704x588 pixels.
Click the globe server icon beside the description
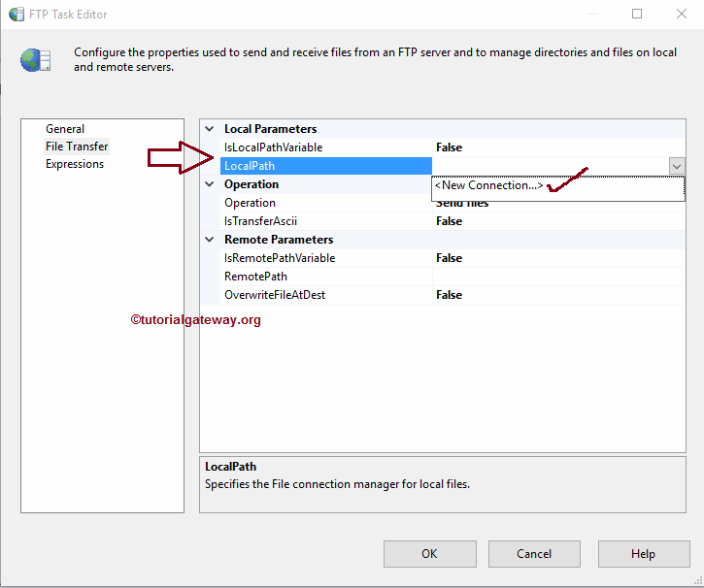pyautogui.click(x=35, y=60)
